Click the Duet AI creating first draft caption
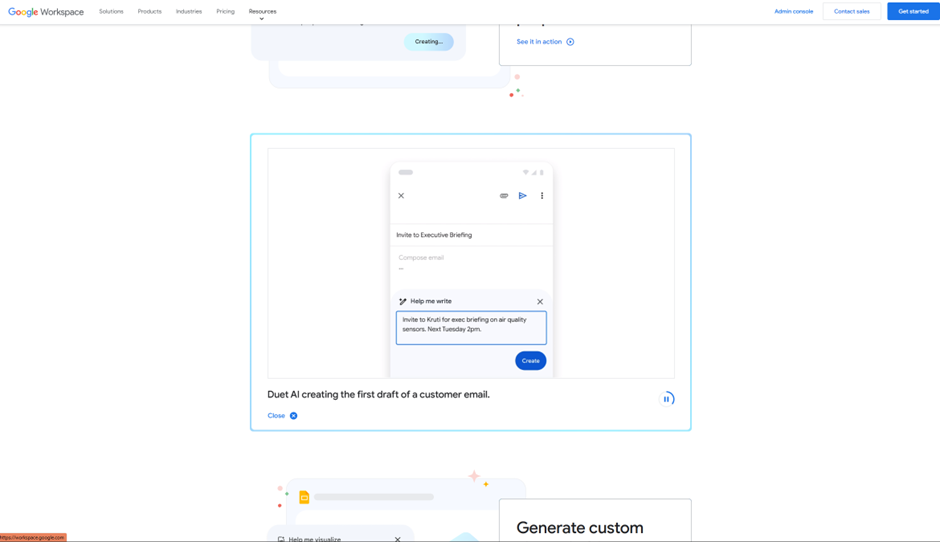This screenshot has width=940, height=542. pyautogui.click(x=378, y=395)
